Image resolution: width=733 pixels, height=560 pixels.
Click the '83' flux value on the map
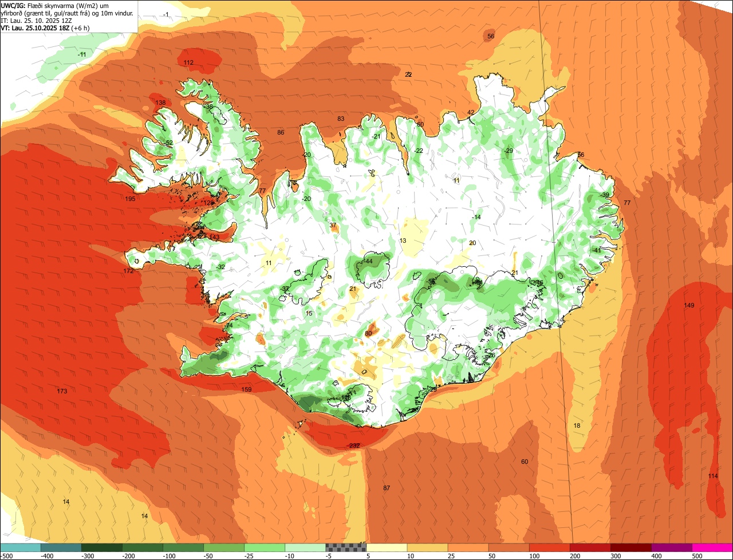(x=341, y=119)
